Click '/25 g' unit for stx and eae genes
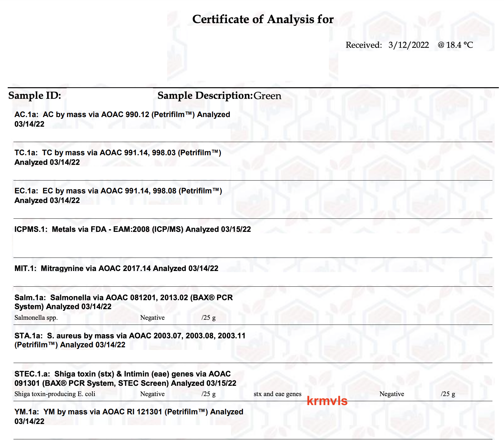504x440 pixels. [x=448, y=394]
